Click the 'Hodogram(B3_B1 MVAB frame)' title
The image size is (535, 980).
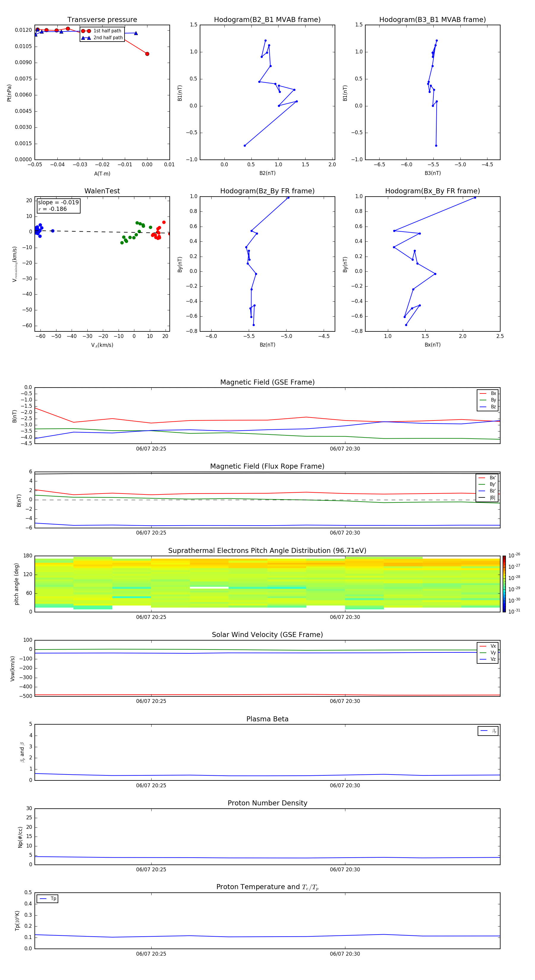(432, 20)
